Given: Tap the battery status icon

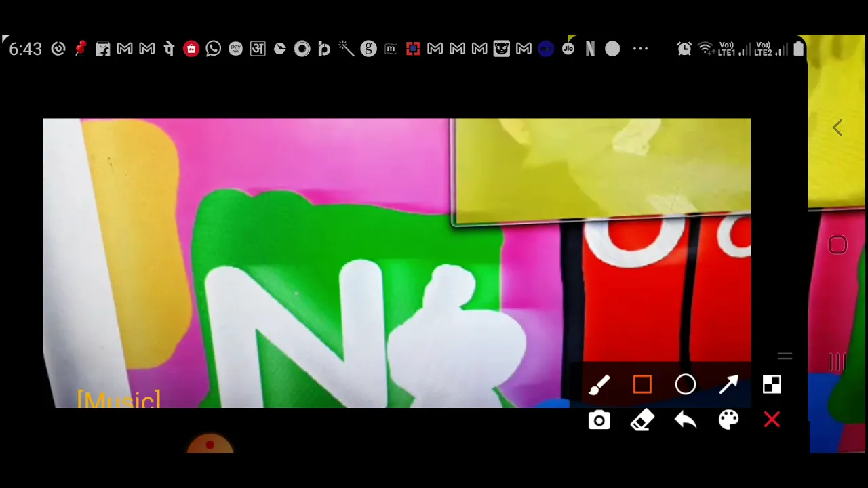Looking at the screenshot, I should pyautogui.click(x=798, y=49).
